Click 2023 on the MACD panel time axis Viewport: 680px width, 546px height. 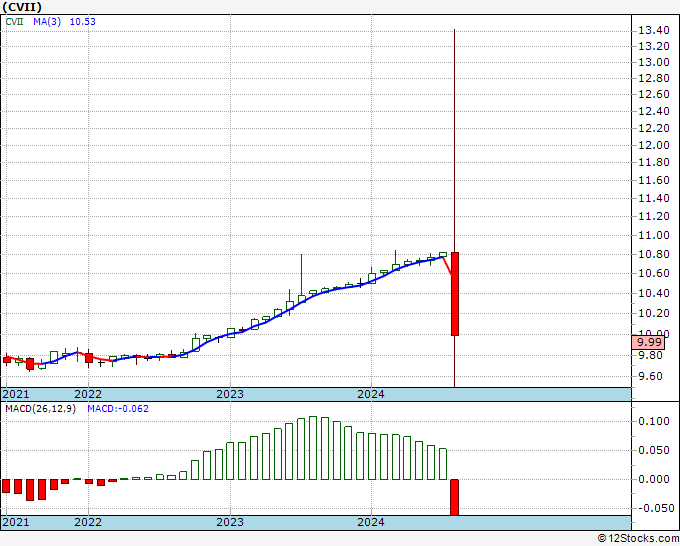[230, 522]
